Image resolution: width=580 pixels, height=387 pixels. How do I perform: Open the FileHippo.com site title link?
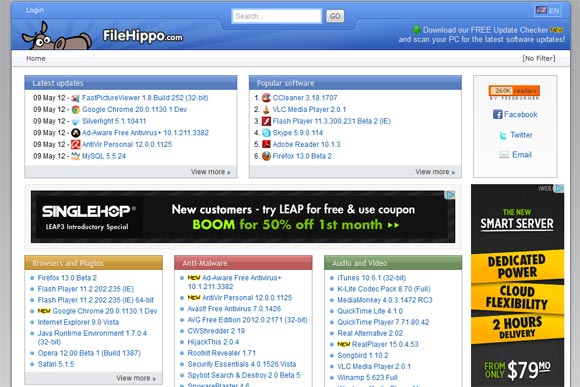click(x=142, y=36)
